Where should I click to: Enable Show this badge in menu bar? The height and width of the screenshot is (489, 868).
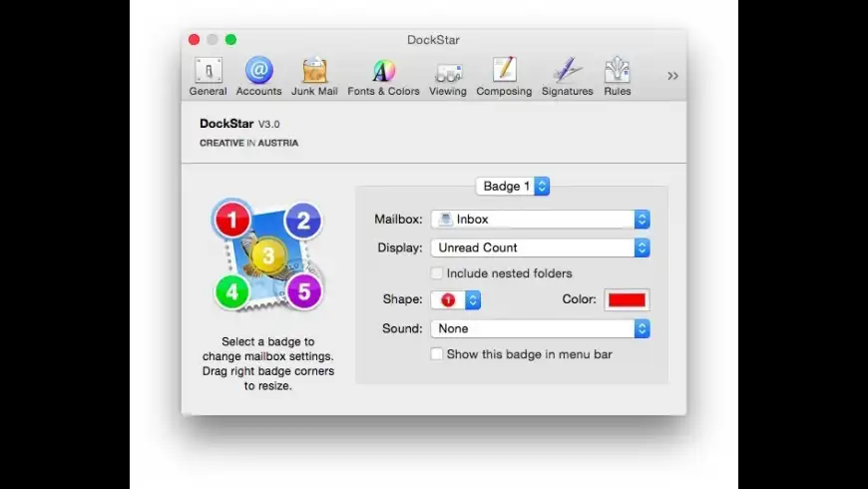coord(437,354)
